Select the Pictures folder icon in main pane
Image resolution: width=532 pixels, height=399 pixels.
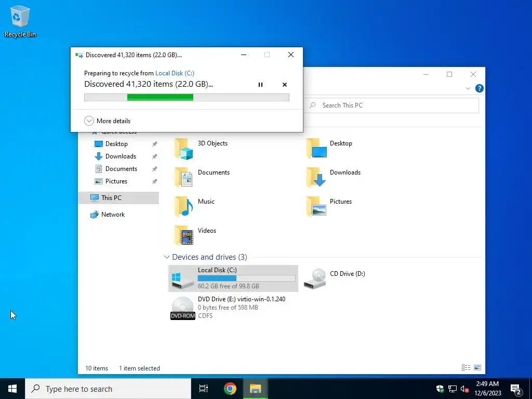[316, 207]
